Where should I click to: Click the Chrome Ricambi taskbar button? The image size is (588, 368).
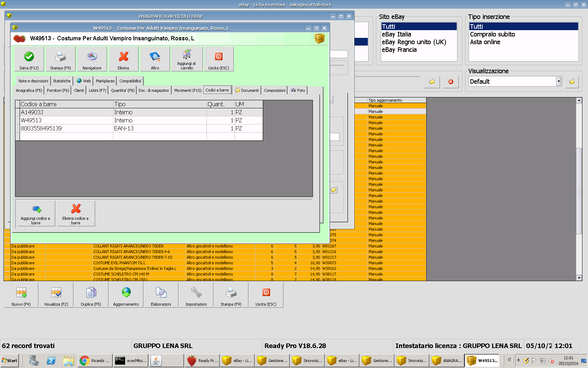coord(95,361)
